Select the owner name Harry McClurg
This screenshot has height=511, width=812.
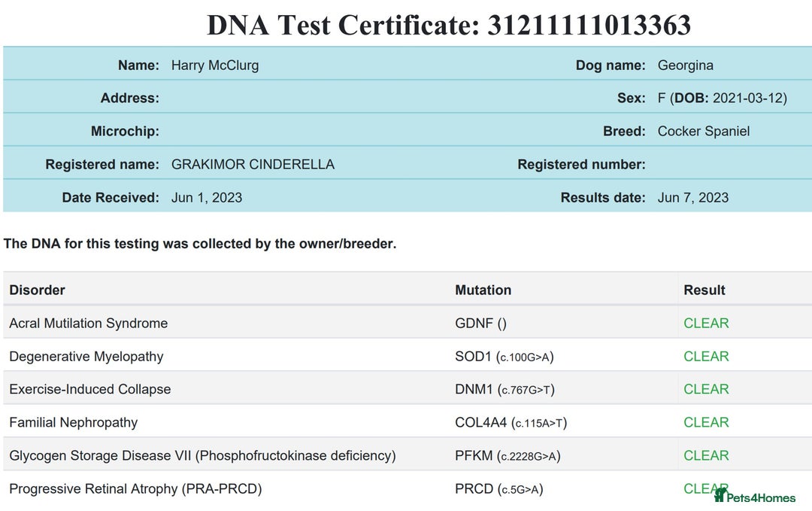pos(215,65)
